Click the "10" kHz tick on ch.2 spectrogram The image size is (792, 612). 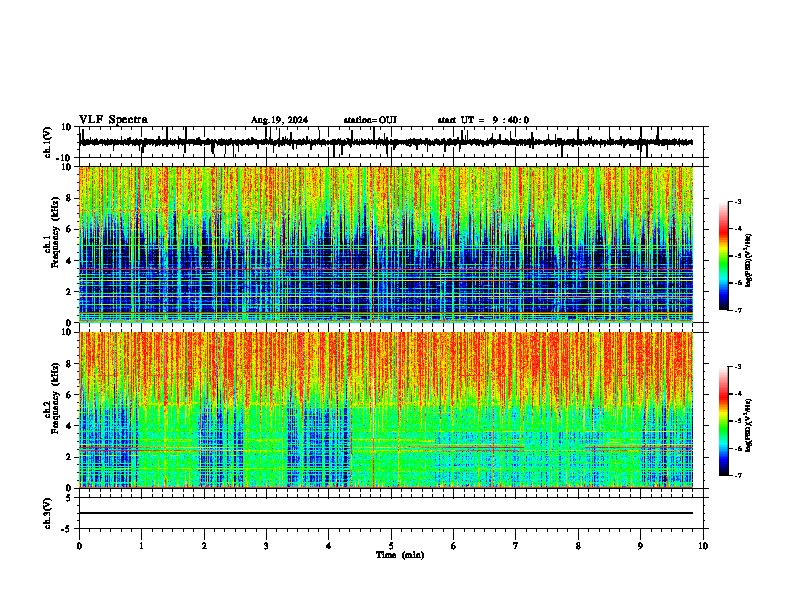67,332
